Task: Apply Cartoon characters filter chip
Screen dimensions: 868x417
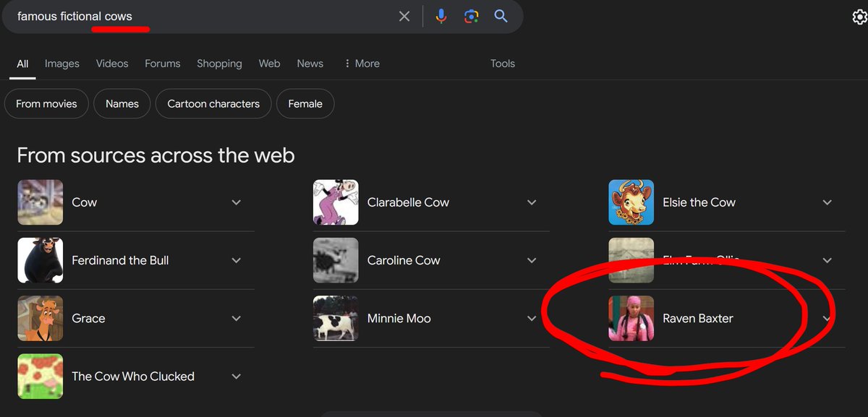Action: click(213, 103)
